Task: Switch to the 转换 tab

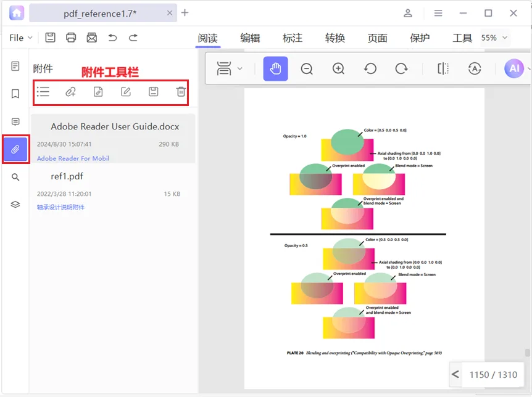Action: 335,38
